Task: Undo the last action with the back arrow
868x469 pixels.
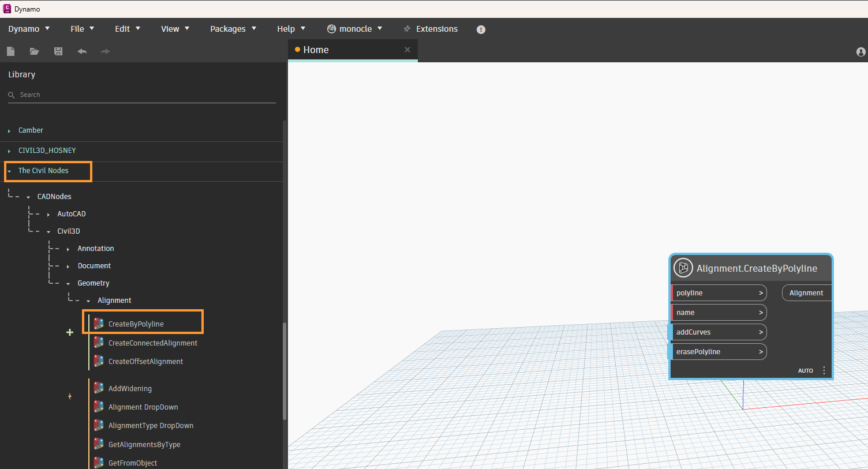Action: [x=82, y=51]
